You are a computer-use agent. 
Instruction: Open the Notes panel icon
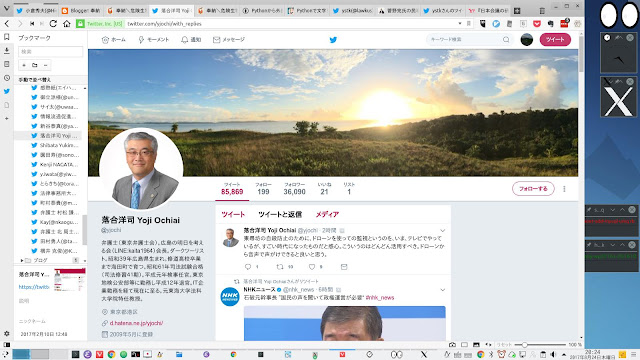click(x=7, y=64)
